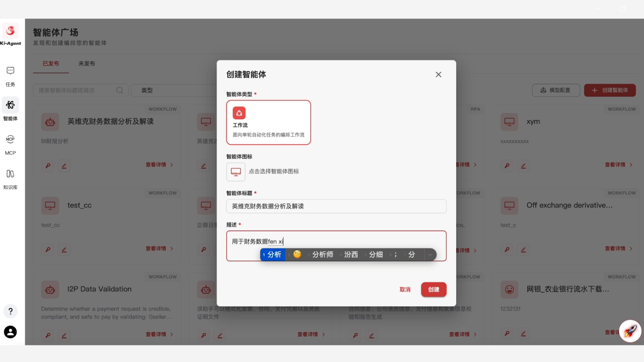
Task: Click edit pencil on Off exchange derivative card
Action: (x=523, y=249)
